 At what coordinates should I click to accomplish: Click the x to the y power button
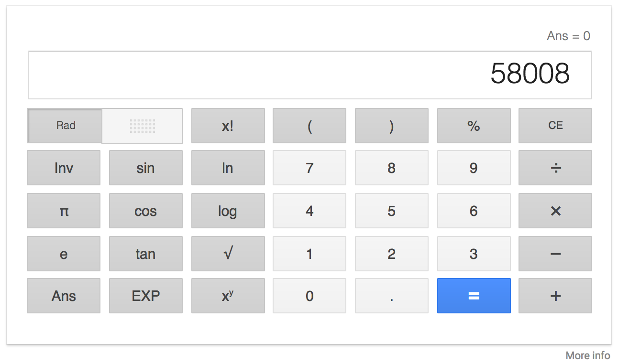[228, 296]
